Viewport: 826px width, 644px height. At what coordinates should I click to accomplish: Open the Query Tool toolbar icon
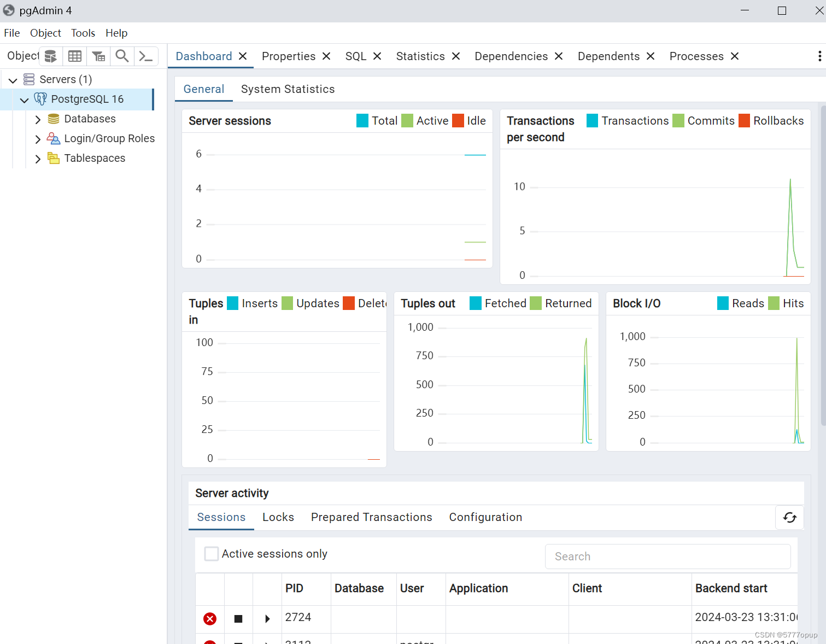pos(51,56)
